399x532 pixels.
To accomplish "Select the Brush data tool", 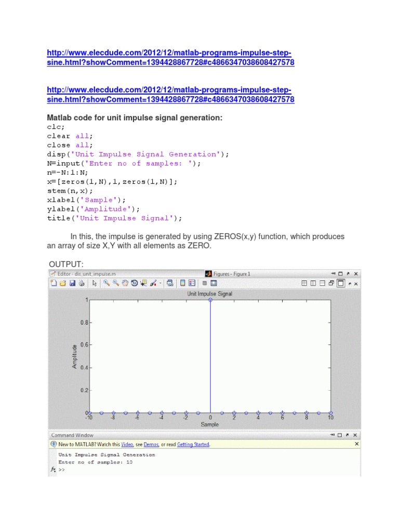I will 153,283.
